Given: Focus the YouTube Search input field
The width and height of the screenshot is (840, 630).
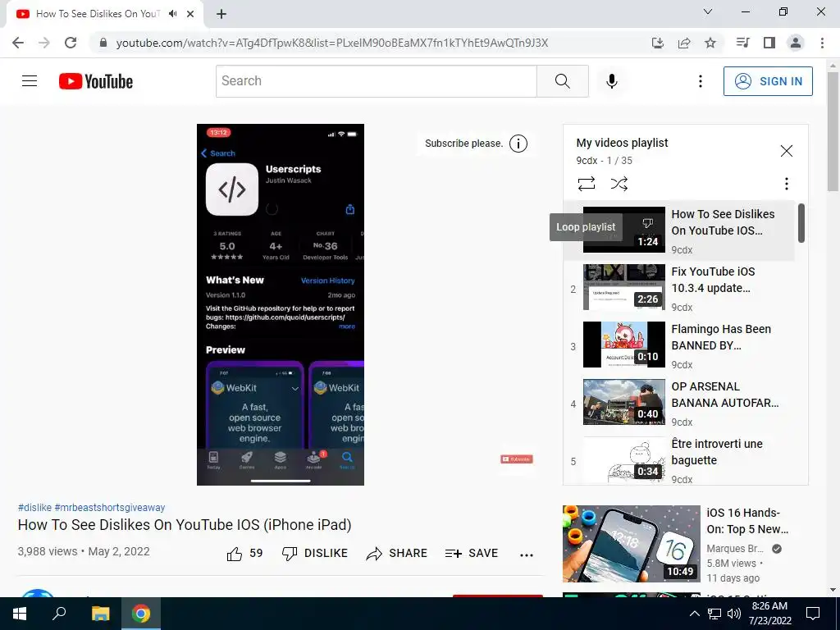Looking at the screenshot, I should 376,81.
